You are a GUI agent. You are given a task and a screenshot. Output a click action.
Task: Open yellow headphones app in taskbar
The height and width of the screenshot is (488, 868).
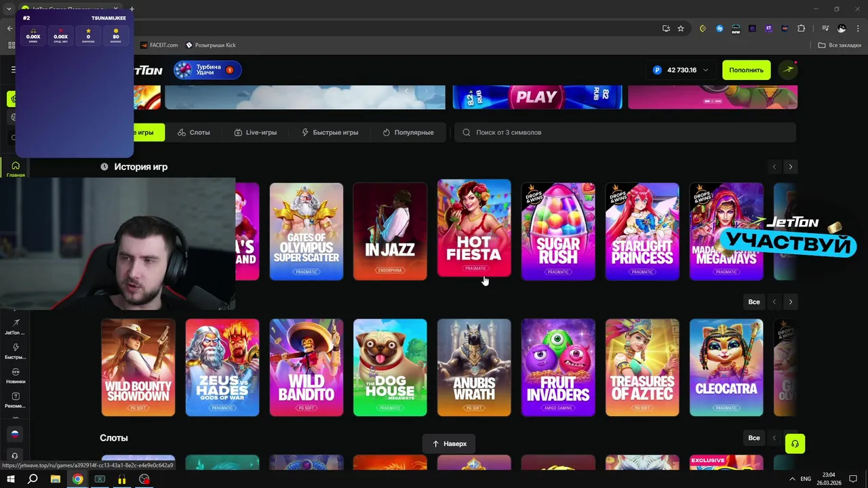tap(122, 479)
